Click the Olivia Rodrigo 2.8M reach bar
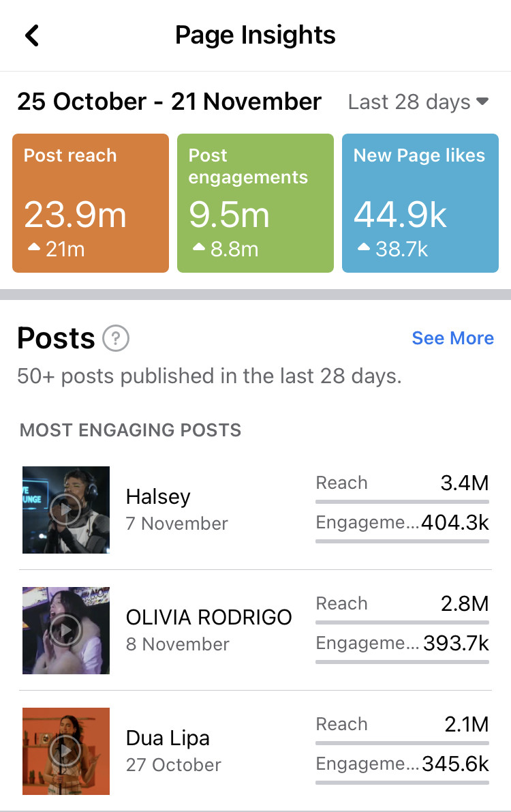 [402, 622]
